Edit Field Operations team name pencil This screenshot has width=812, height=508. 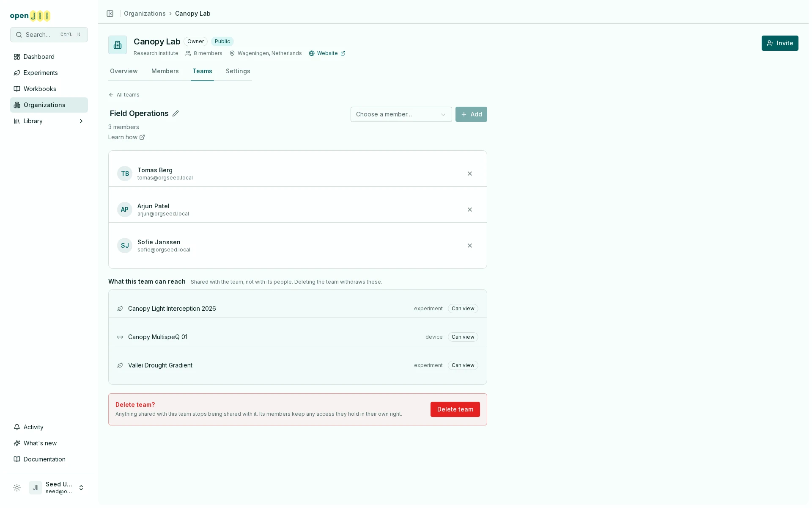[176, 113]
